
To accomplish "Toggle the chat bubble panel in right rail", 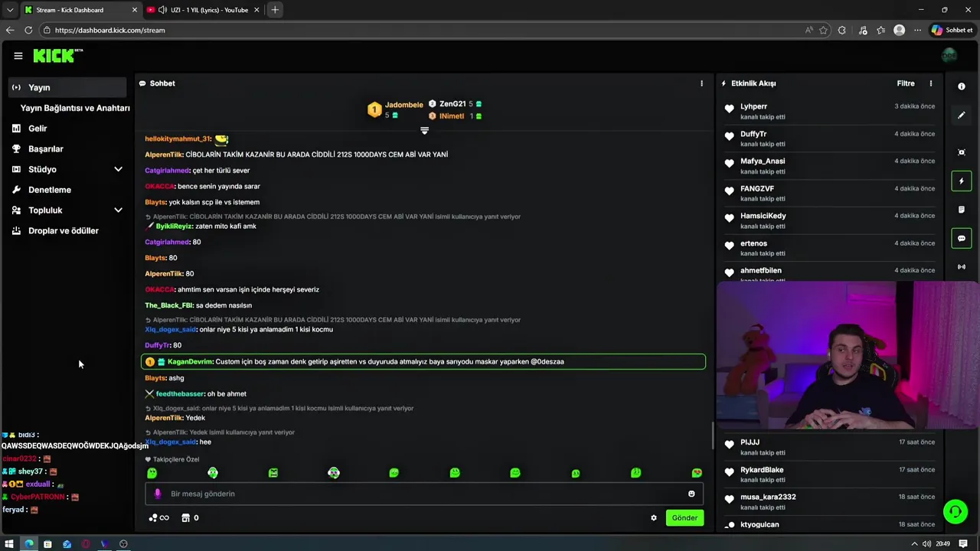I will 962,239.
